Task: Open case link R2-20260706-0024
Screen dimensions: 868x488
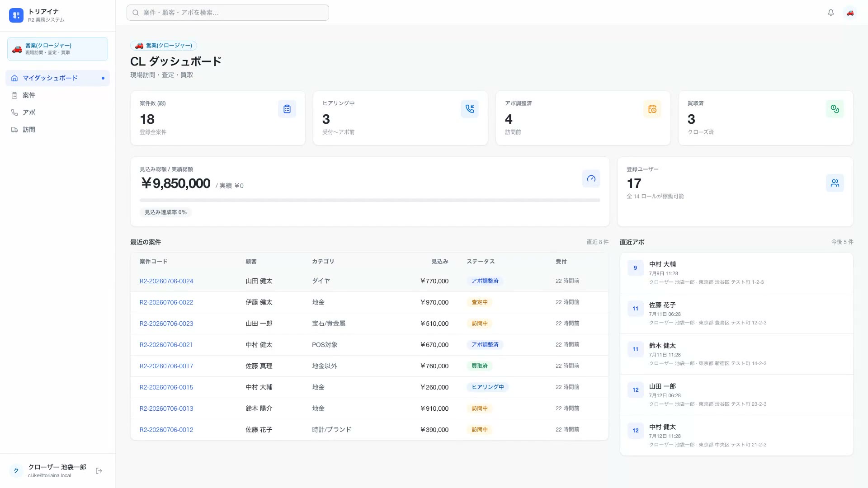Action: pyautogui.click(x=166, y=281)
